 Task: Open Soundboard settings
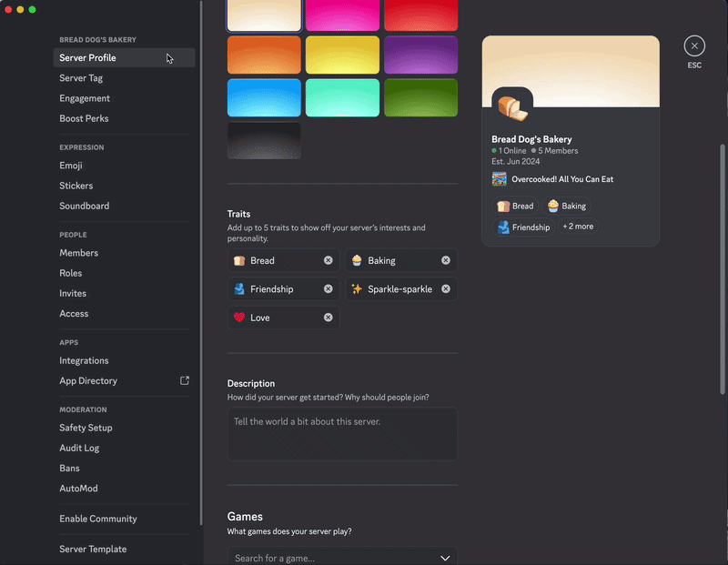[x=124, y=206]
